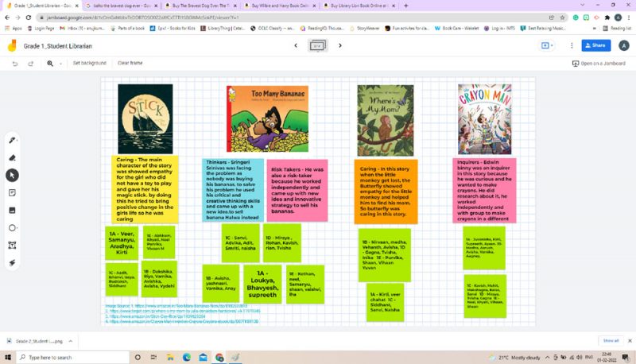Image resolution: width=636 pixels, height=364 pixels.
Task: Open the present/meeting dropdown
Action: [547, 45]
